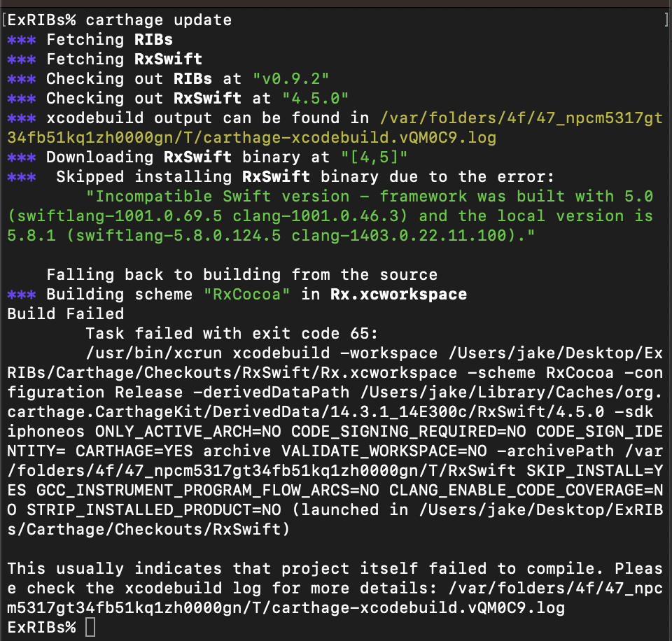The height and width of the screenshot is (641, 672).
Task: Click the bold 'Rx.xcworkspace' text
Action: click(398, 295)
